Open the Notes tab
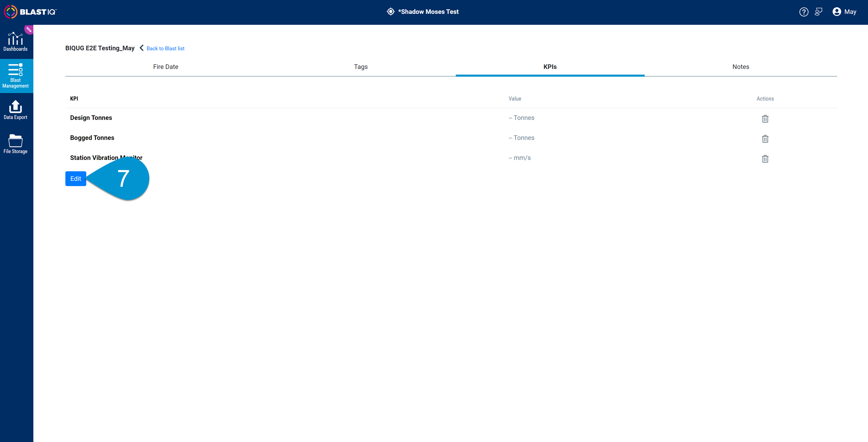This screenshot has width=868, height=442. 741,67
